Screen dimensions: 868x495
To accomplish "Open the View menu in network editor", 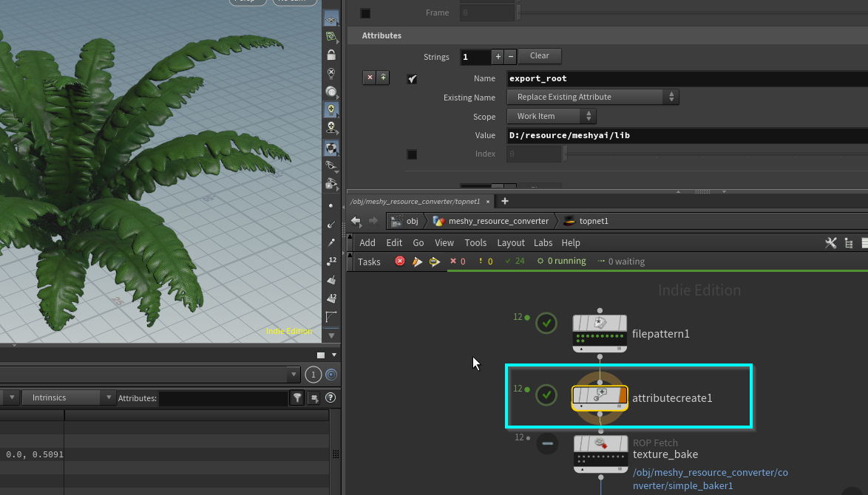I will [444, 243].
